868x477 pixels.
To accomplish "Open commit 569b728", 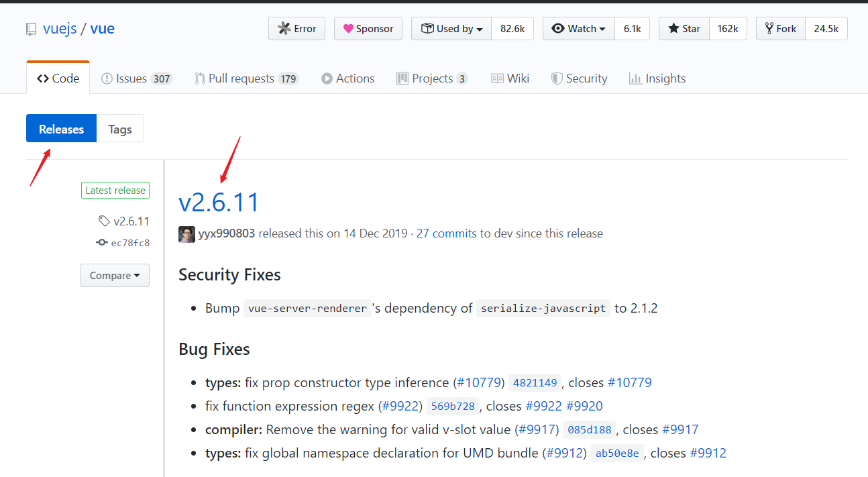I will [x=453, y=407].
